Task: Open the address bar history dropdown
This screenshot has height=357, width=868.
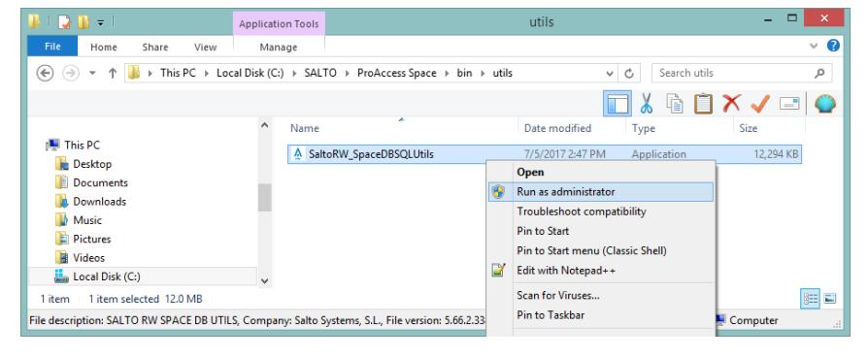Action: 610,73
